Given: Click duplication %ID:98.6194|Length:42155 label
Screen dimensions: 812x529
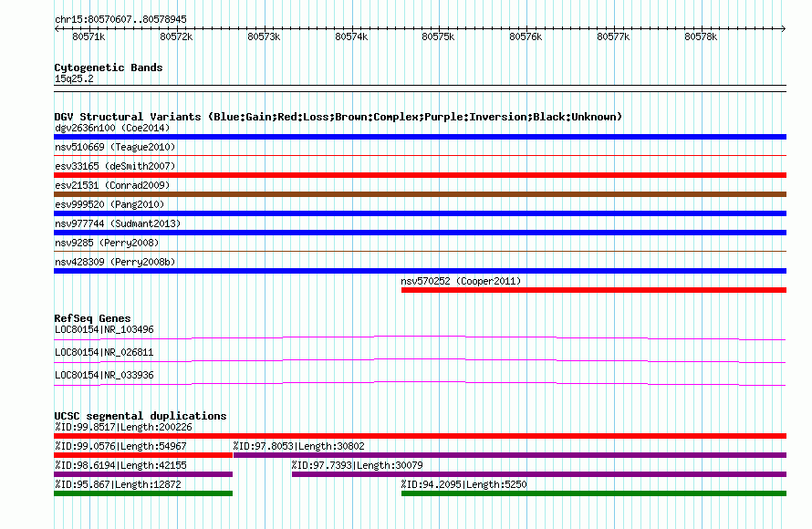Looking at the screenshot, I should [x=120, y=465].
